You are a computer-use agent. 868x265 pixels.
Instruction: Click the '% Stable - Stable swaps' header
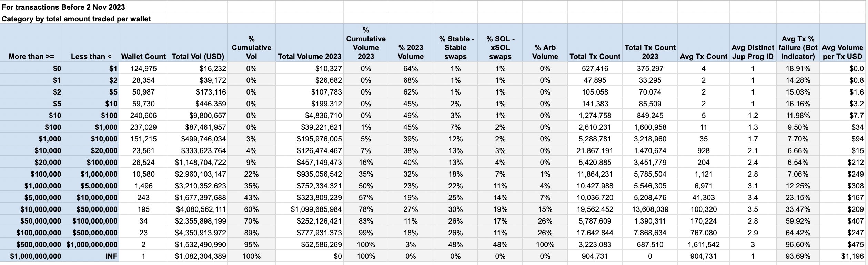(455, 48)
